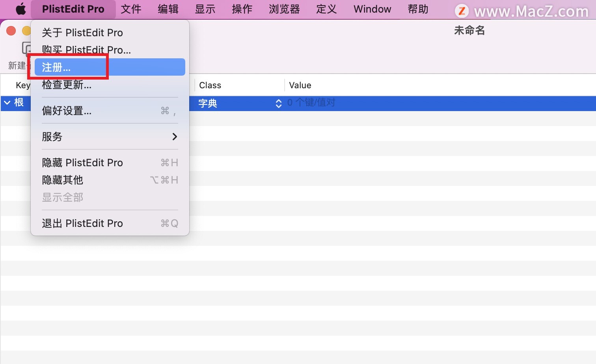Open the 浏览器 menu in menu bar
This screenshot has width=596, height=364.
(284, 9)
